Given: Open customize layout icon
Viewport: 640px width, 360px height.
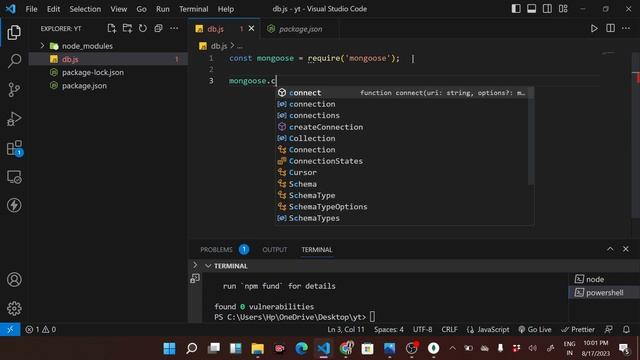Looking at the screenshot, I should pyautogui.click(x=563, y=9).
